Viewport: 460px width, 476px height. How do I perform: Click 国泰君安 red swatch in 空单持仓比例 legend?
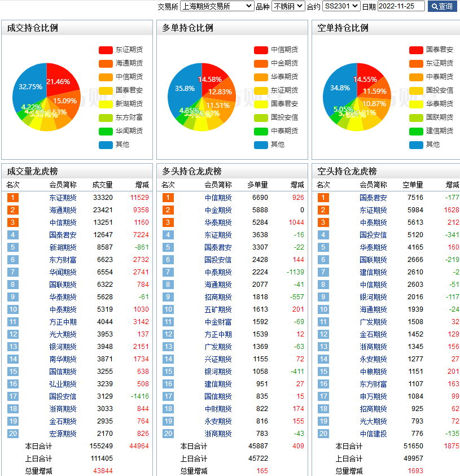pyautogui.click(x=416, y=50)
